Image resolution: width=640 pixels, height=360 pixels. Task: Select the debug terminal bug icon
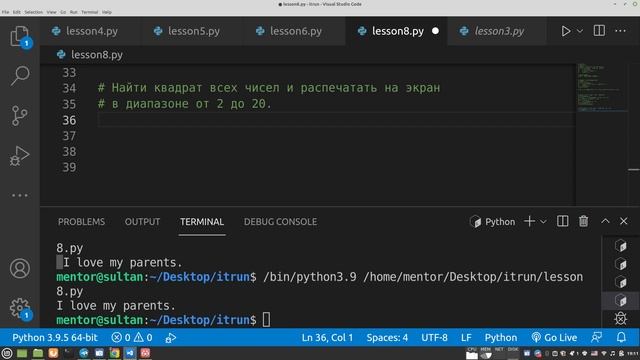(621, 318)
